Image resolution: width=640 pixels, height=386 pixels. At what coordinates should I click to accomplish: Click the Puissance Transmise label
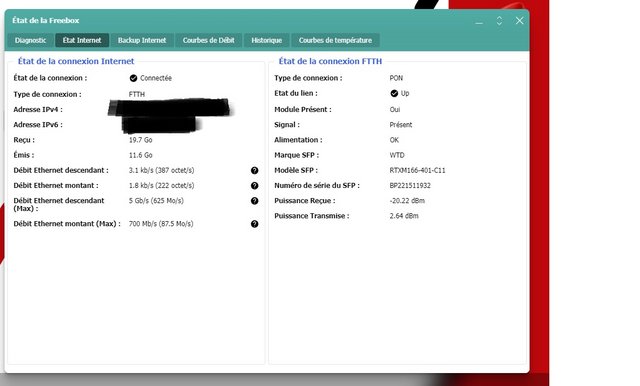[x=312, y=216]
